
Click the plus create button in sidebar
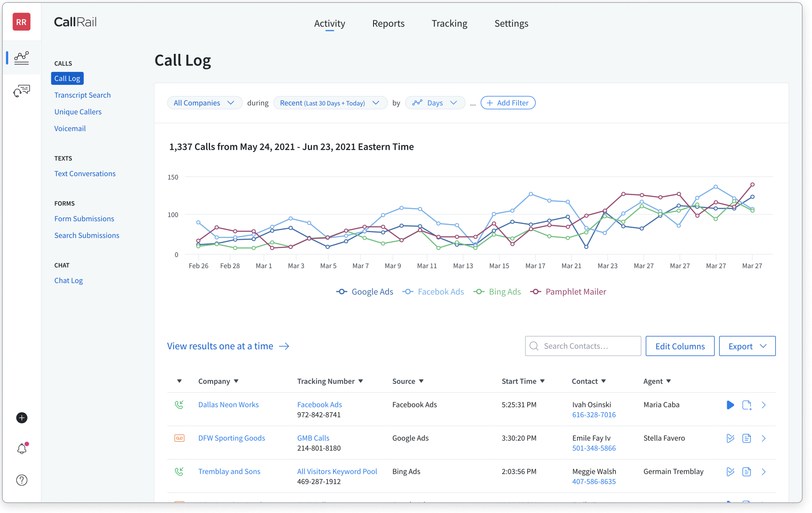point(22,418)
